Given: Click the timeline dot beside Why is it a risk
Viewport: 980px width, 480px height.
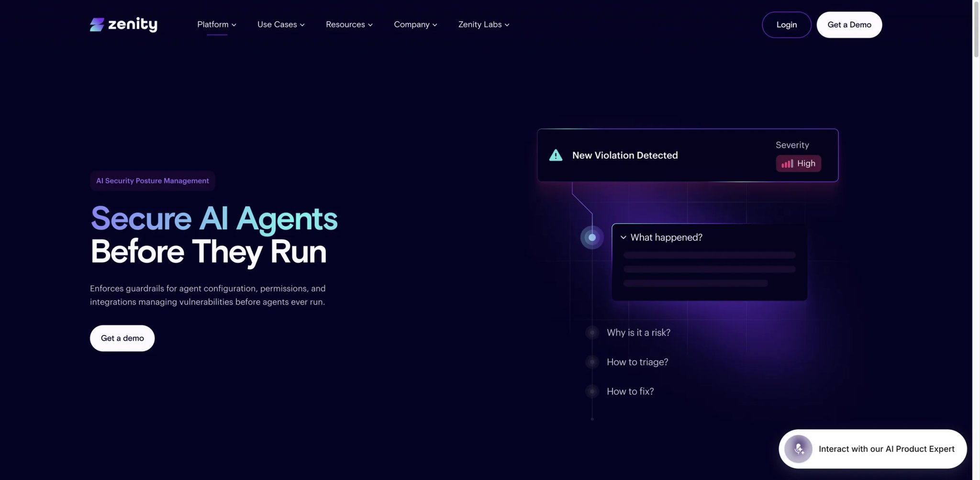Looking at the screenshot, I should coord(592,333).
